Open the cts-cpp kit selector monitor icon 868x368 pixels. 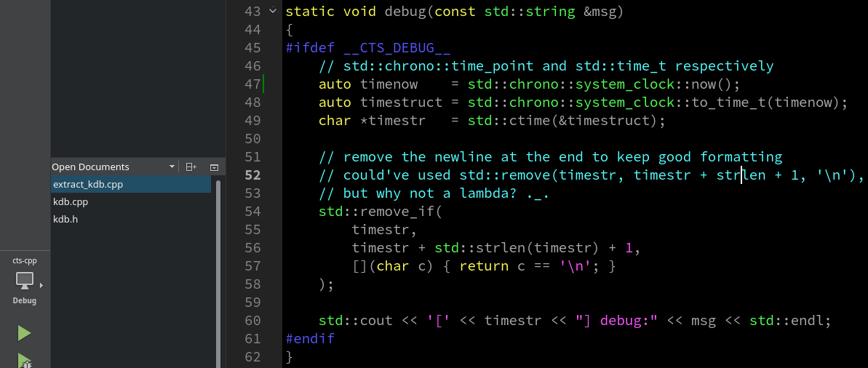click(x=24, y=280)
